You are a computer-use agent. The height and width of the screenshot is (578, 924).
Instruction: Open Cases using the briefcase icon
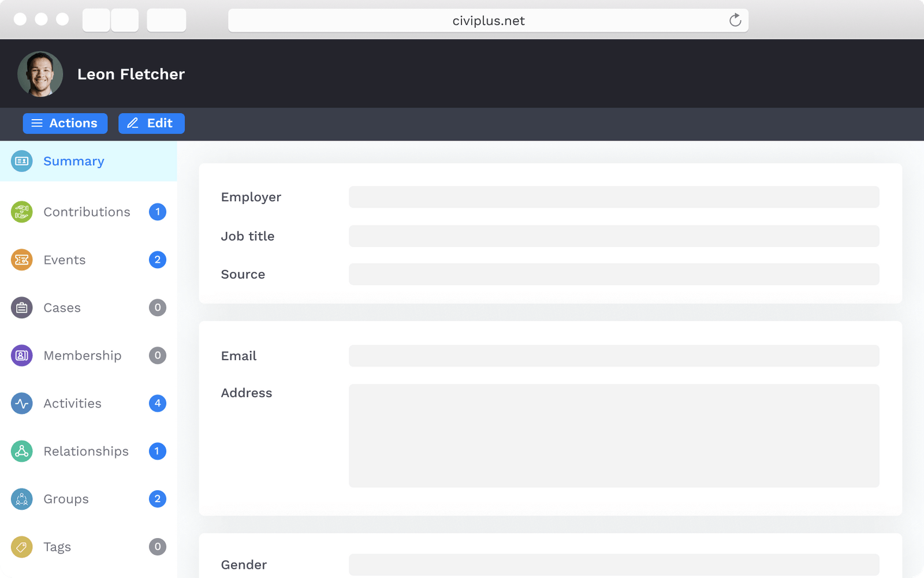(21, 307)
